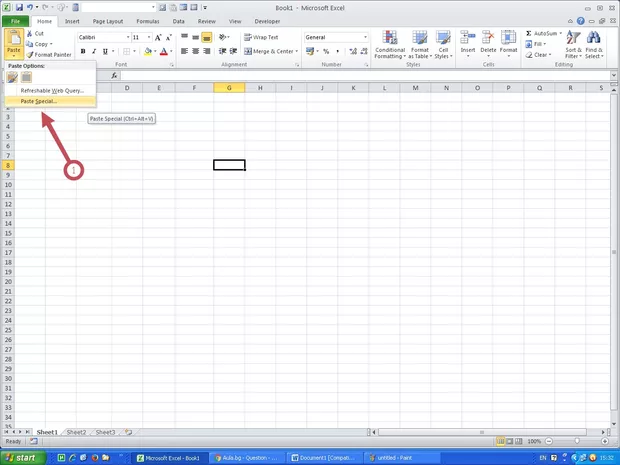The image size is (620, 465).
Task: Click the AutoSum sigma icon
Action: (x=529, y=33)
